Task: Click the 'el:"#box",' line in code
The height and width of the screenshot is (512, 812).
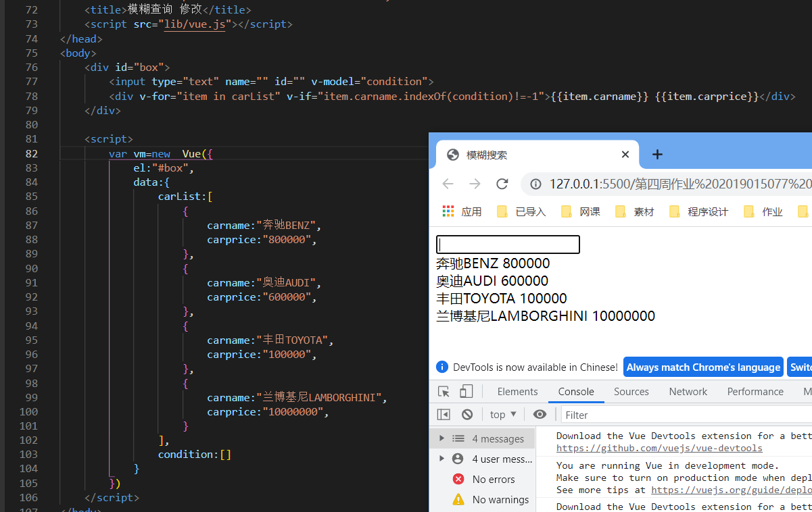Action: [x=164, y=168]
